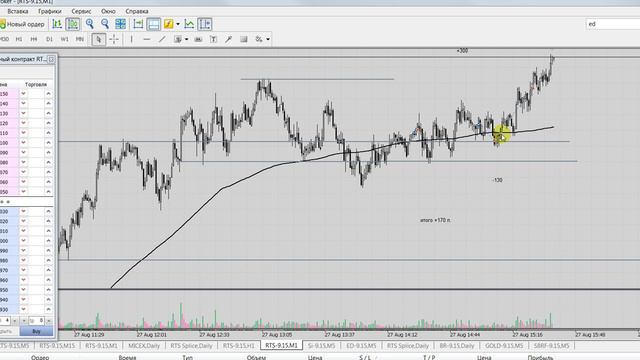The image size is (640, 360).
Task: Sort by the Прибыль column header
Action: (x=540, y=358)
